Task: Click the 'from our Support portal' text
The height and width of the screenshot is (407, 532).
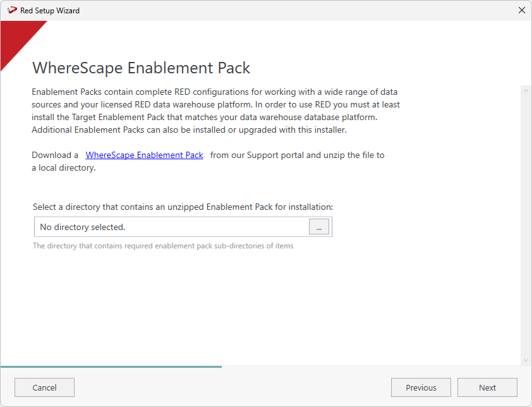Action: pyautogui.click(x=297, y=155)
